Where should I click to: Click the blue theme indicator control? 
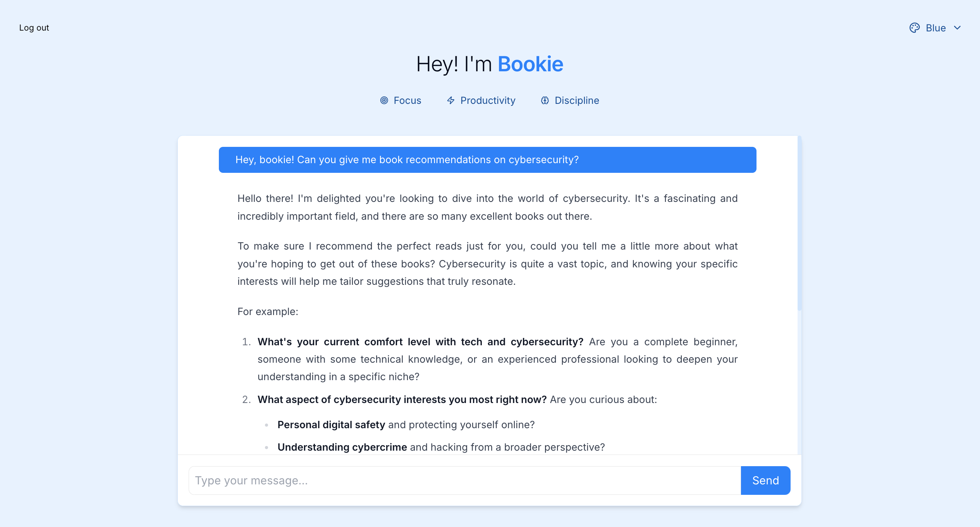click(x=935, y=28)
